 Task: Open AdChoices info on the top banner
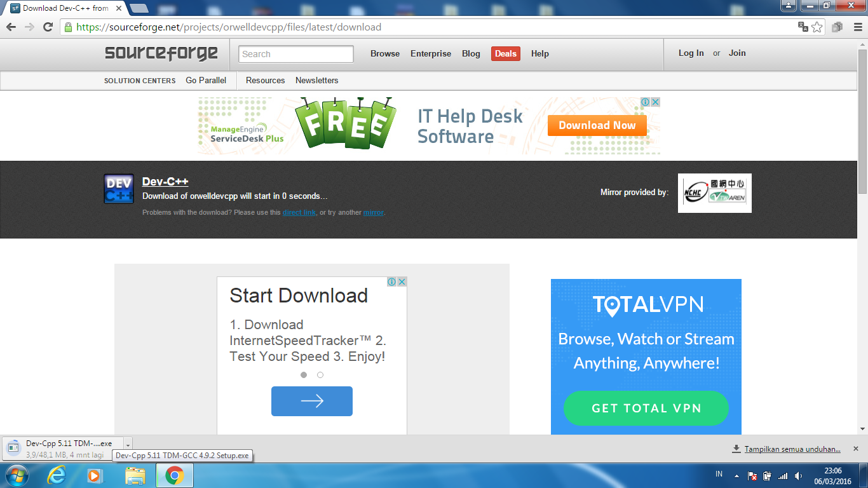(x=645, y=102)
